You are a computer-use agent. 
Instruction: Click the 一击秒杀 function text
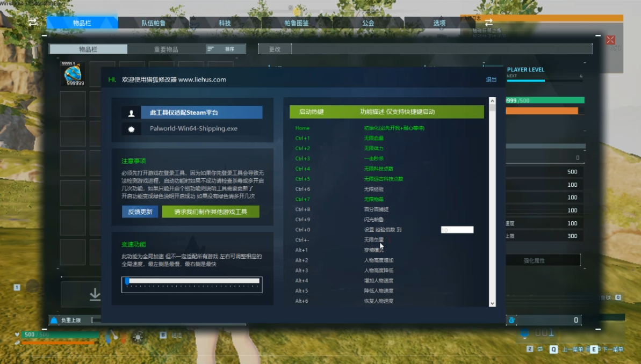click(x=373, y=158)
